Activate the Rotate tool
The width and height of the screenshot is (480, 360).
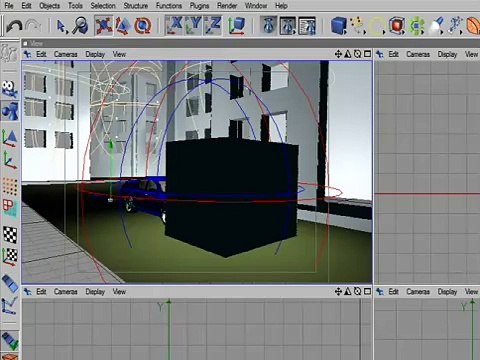(x=142, y=25)
